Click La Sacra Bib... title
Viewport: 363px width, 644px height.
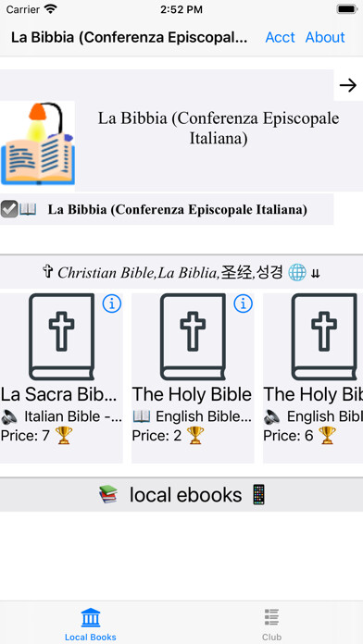[58, 394]
